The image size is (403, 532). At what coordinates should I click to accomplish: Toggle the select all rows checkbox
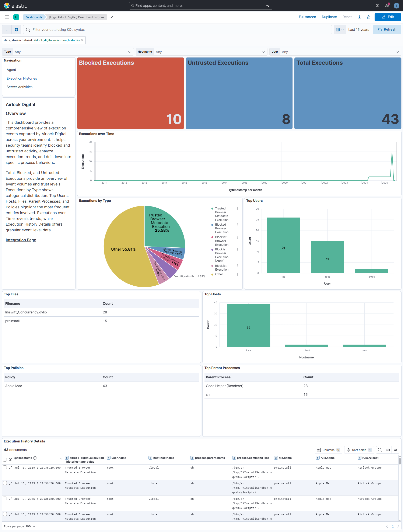click(5, 460)
